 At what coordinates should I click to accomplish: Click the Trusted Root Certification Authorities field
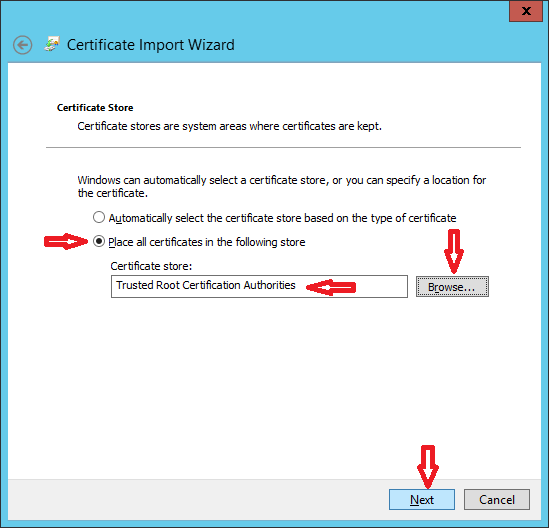pos(259,286)
